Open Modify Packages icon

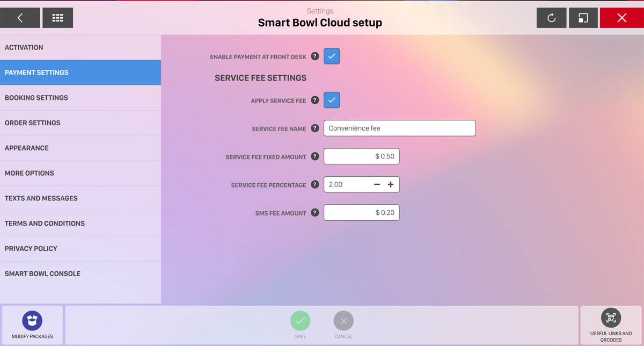[32, 321]
